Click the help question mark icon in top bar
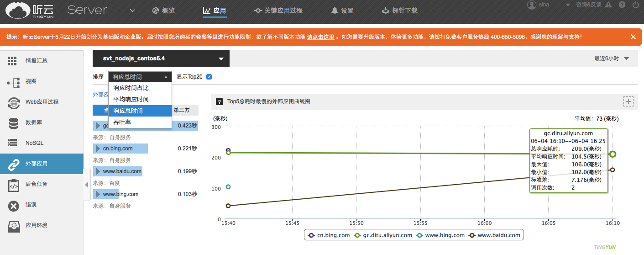The width and height of the screenshot is (644, 255). coord(622,5)
